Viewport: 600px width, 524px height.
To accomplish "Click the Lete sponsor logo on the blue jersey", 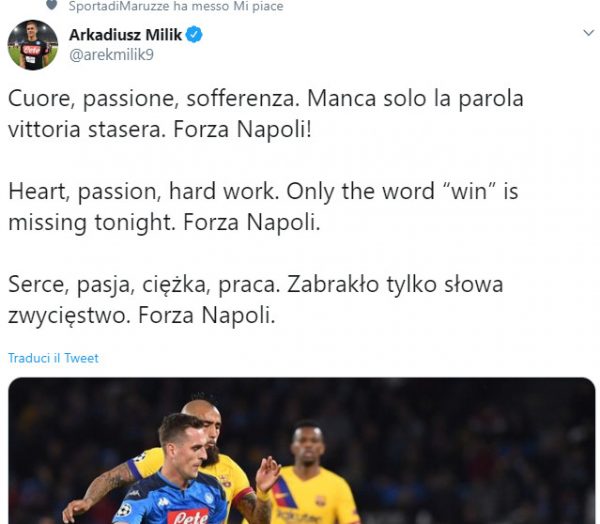I will [x=187, y=515].
